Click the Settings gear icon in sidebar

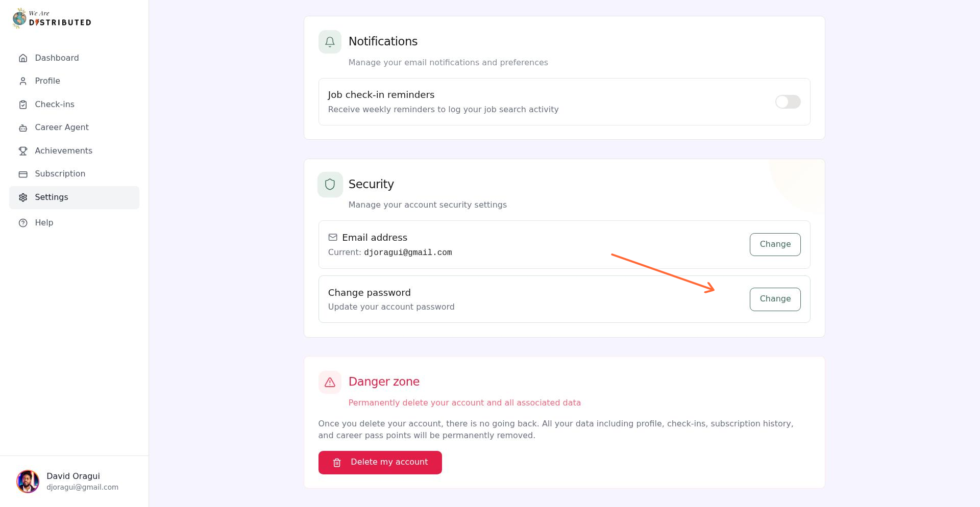[x=23, y=197]
